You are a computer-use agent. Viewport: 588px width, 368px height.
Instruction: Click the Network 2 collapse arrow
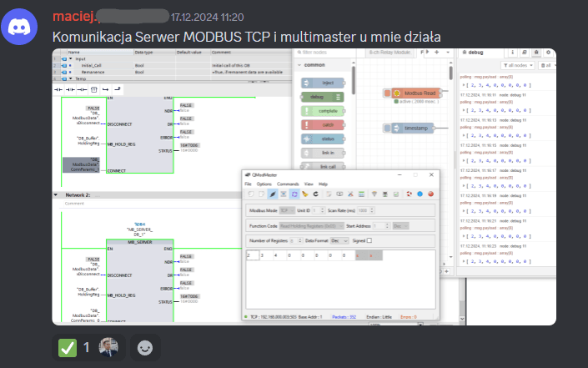pyautogui.click(x=56, y=194)
